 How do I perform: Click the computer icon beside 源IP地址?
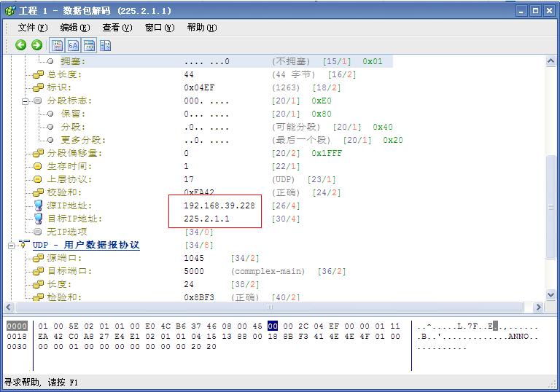point(38,205)
